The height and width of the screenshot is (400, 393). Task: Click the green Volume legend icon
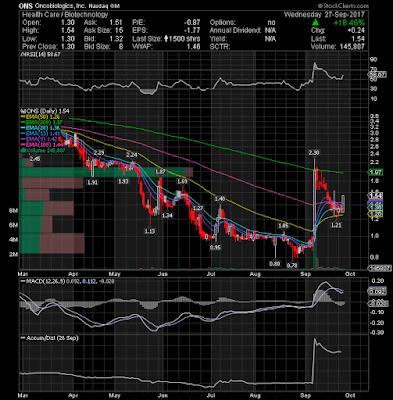[x=23, y=151]
